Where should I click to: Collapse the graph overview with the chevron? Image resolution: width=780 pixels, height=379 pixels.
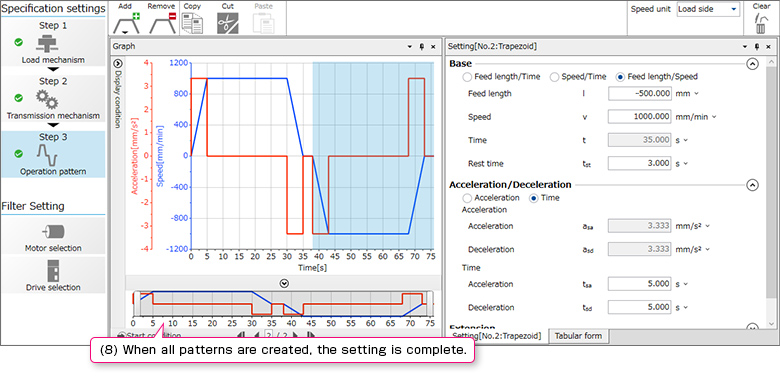pyautogui.click(x=284, y=283)
